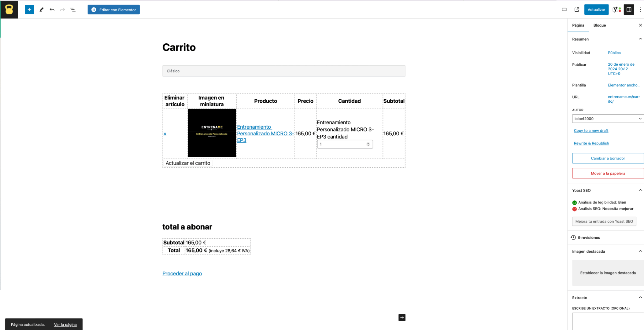Click Copy to a new draft
Viewport: 644px width, 330px height.
click(x=591, y=131)
